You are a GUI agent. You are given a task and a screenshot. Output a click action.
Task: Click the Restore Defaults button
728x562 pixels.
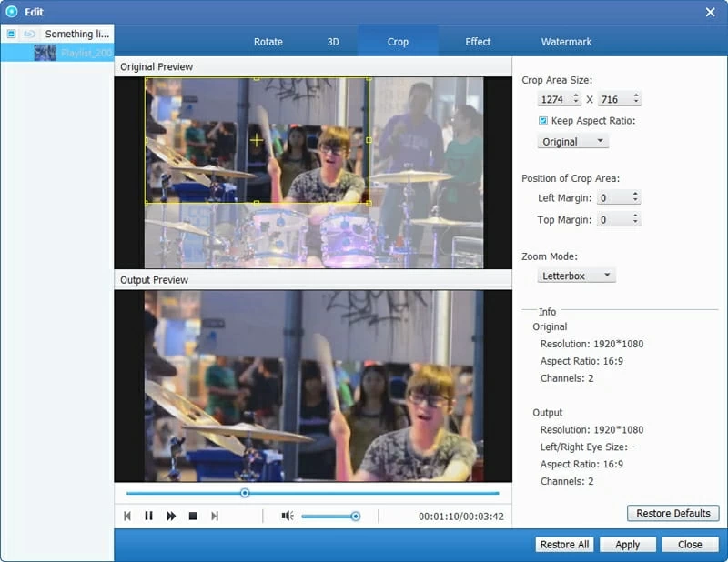coord(672,513)
